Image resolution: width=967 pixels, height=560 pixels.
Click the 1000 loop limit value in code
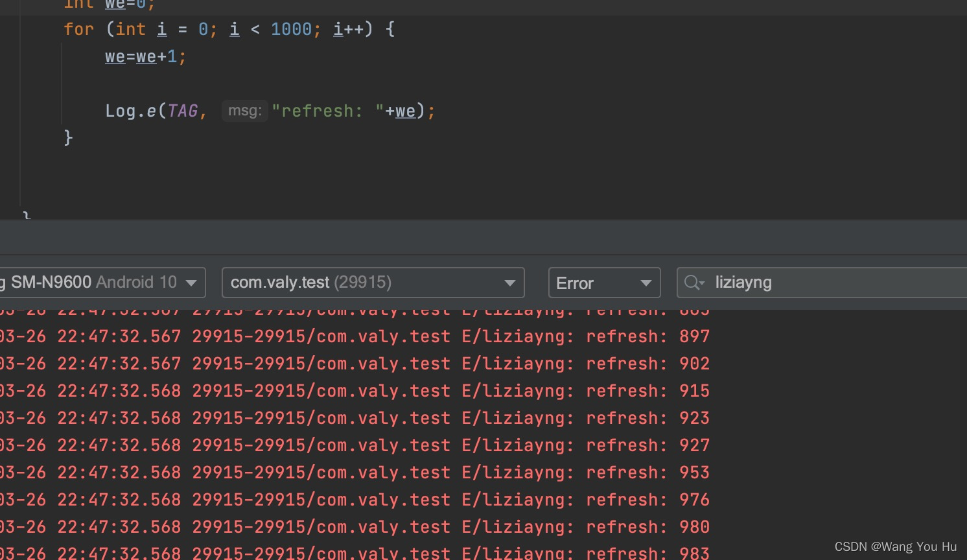pos(291,29)
